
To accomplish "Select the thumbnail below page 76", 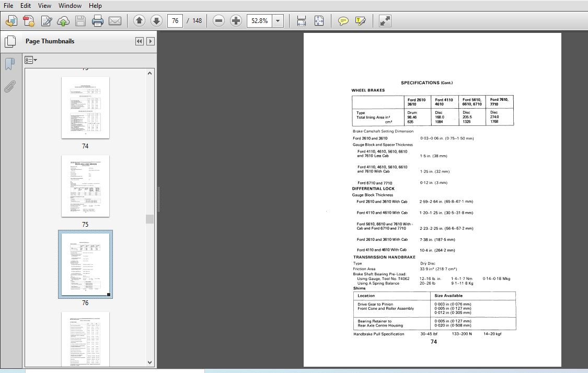I will pyautogui.click(x=86, y=339).
